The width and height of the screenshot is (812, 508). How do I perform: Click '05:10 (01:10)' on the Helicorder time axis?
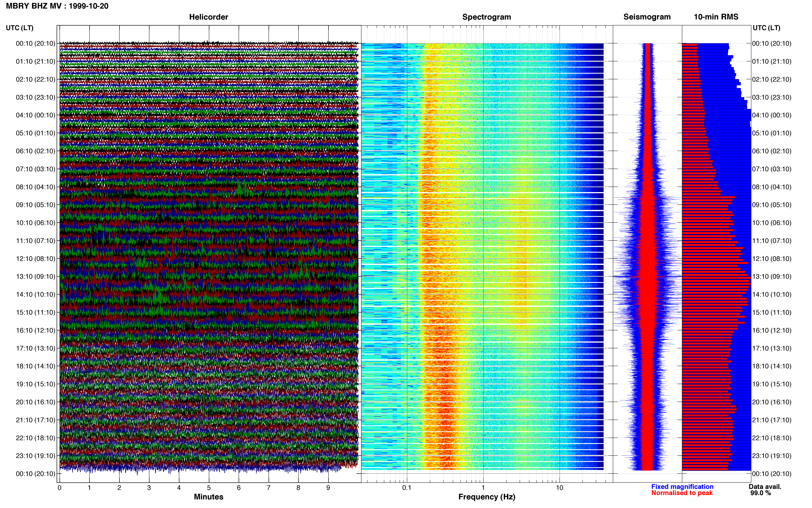pyautogui.click(x=36, y=133)
